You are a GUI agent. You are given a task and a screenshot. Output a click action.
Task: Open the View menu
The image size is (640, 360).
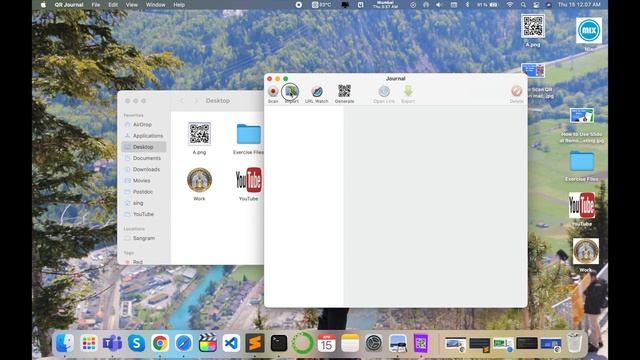point(131,5)
